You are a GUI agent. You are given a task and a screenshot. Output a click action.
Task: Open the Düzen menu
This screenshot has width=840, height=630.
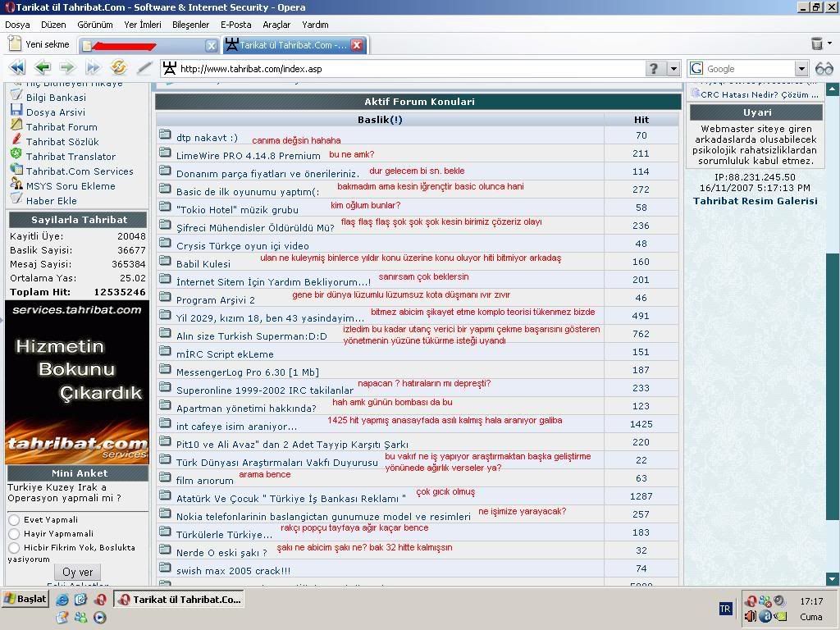click(x=53, y=25)
